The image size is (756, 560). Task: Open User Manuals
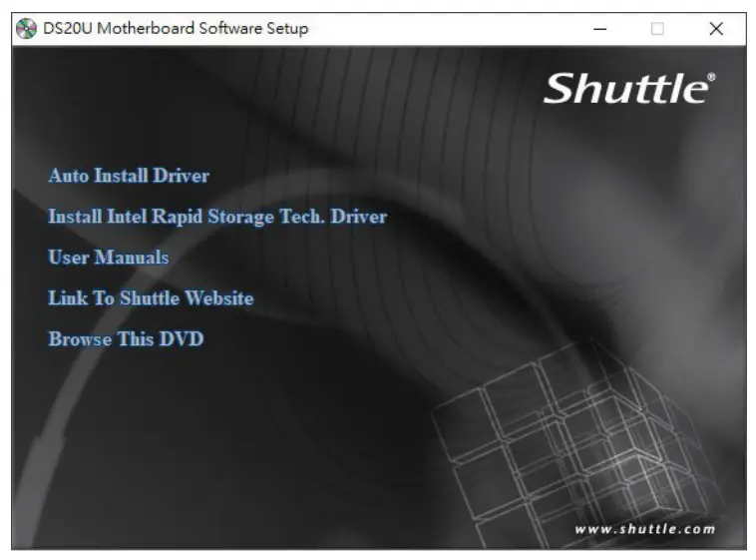coord(109,258)
